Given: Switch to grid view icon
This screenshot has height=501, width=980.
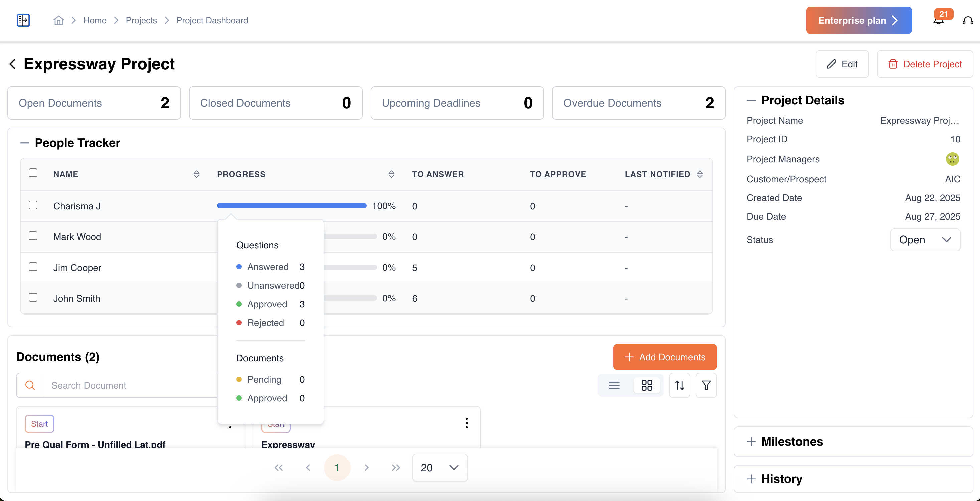Looking at the screenshot, I should coord(646,385).
